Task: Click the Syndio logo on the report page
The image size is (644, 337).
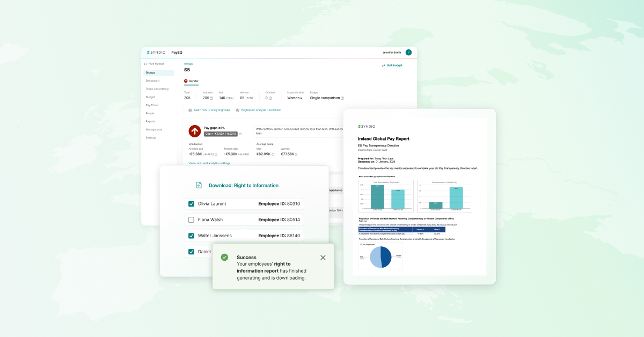Action: pos(367,127)
